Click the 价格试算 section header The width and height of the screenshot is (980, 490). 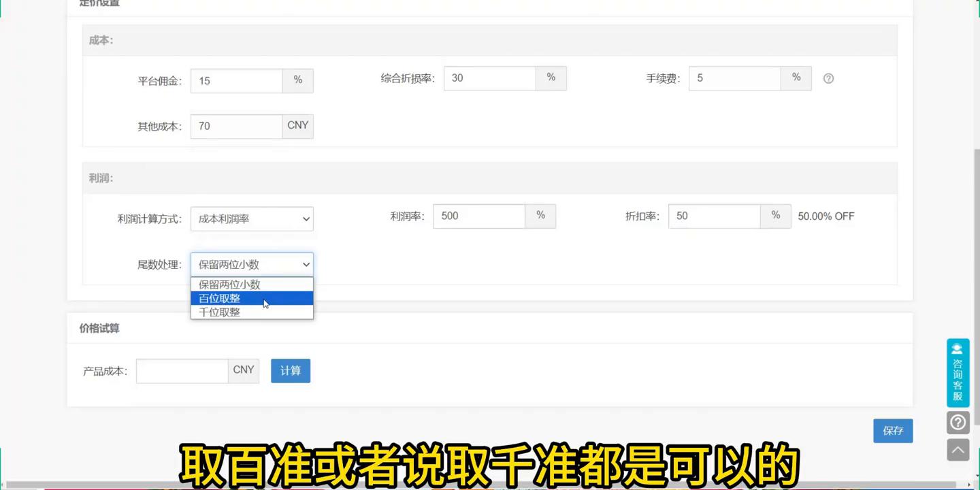[x=99, y=328]
